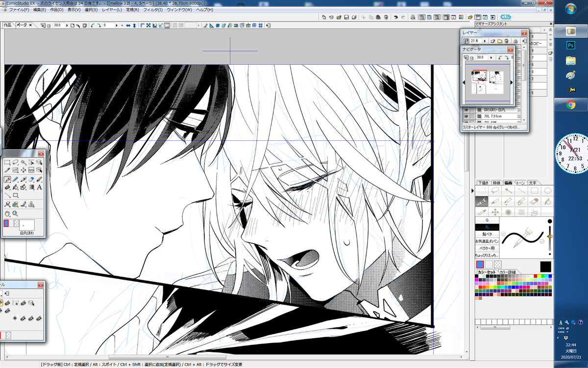Select blue drawing color swatch in Assistant panel

tap(480, 264)
